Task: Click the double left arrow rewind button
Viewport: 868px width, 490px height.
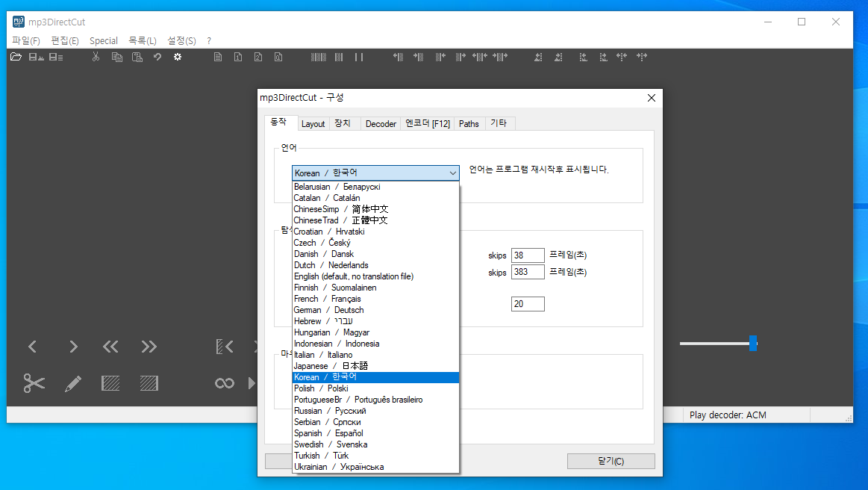Action: [x=110, y=347]
